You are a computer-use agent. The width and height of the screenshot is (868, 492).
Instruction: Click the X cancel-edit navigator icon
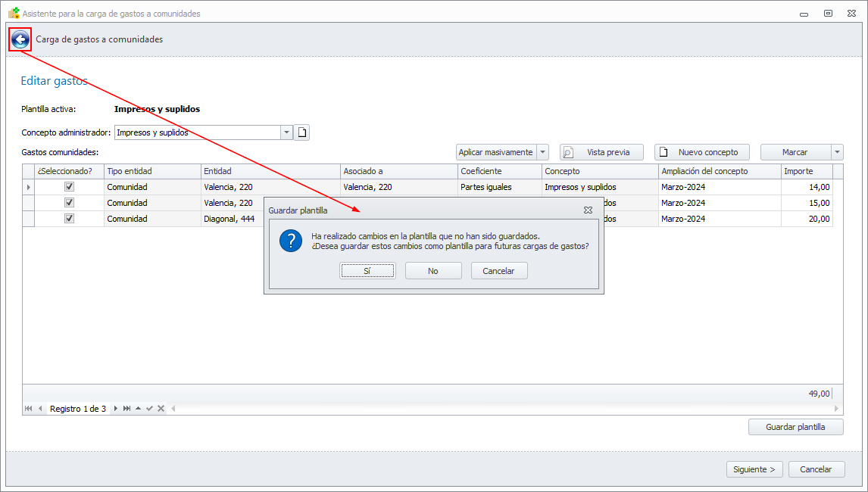[x=161, y=409]
